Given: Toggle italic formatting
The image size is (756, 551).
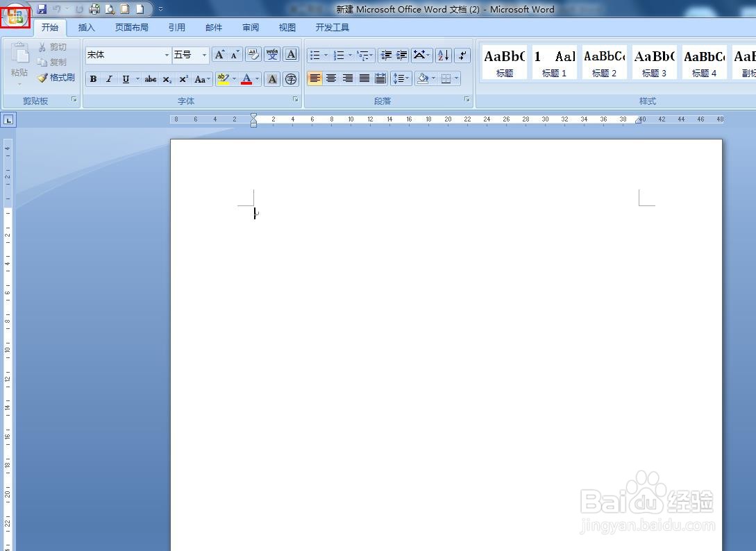Looking at the screenshot, I should coord(110,79).
